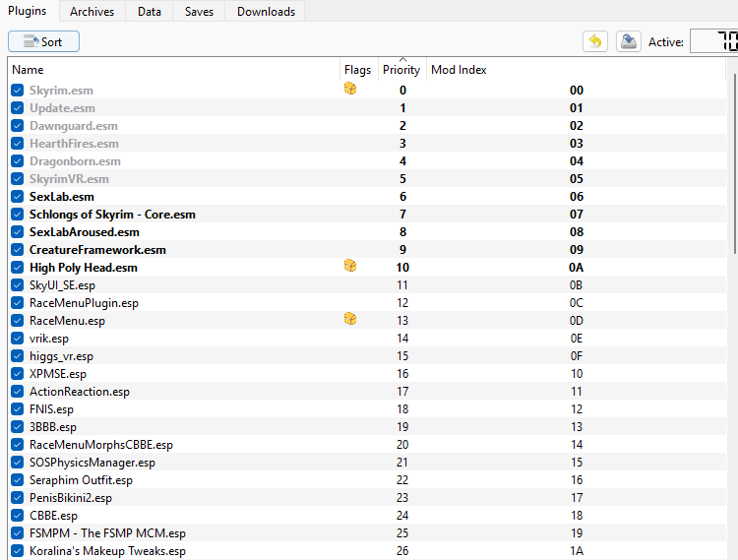Select the RaceMenuPlugin.esp row name
The width and height of the screenshot is (738, 560).
tap(84, 303)
